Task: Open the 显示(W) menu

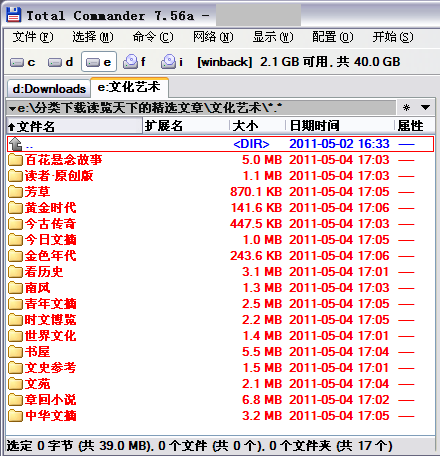Action: pos(273,37)
